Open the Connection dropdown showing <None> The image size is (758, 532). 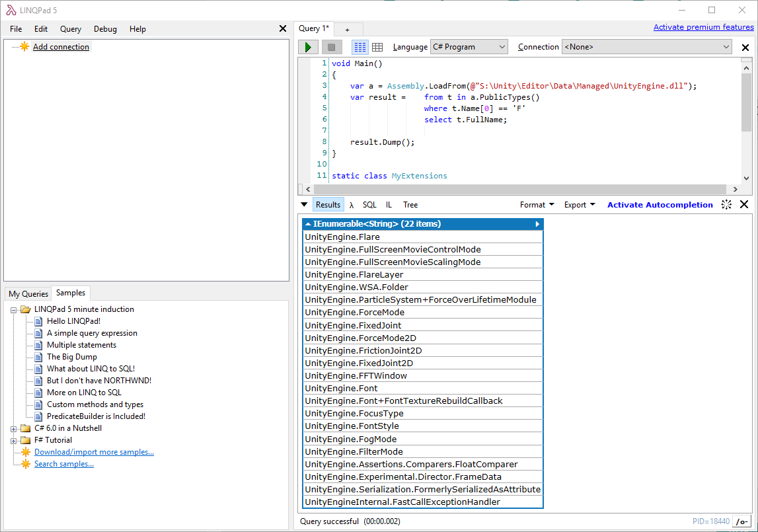725,47
